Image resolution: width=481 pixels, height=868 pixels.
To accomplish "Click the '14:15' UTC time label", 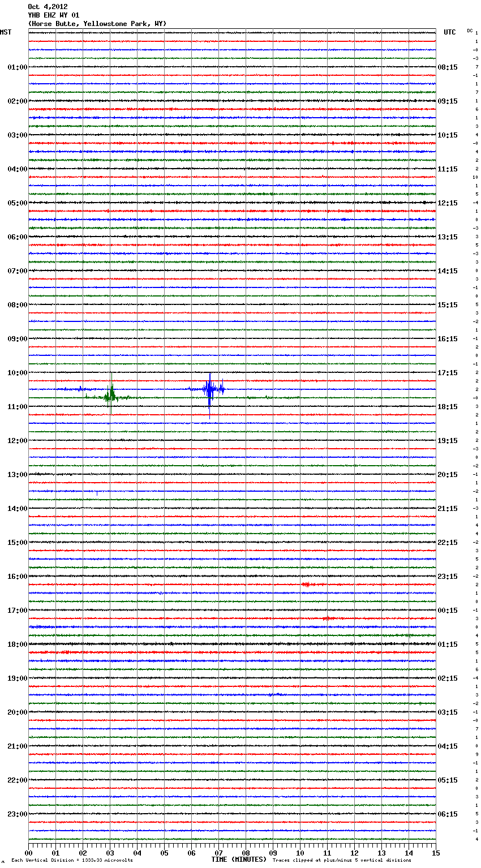I will [448, 271].
